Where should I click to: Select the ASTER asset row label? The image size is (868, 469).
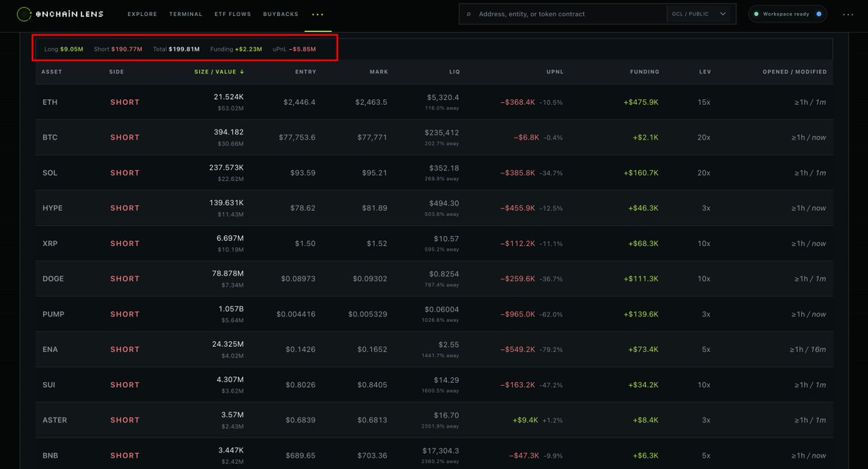[55, 420]
